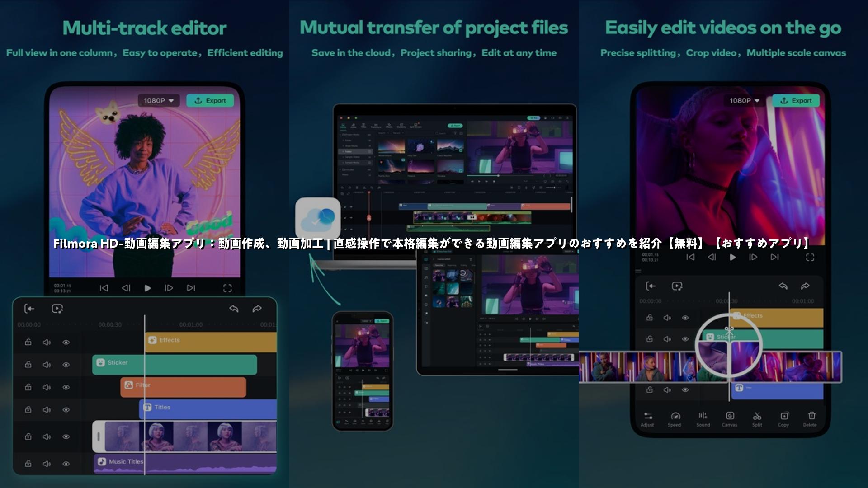Mute the Sticker track in Multi-track editor
This screenshot has width=868, height=488.
coord(47,364)
